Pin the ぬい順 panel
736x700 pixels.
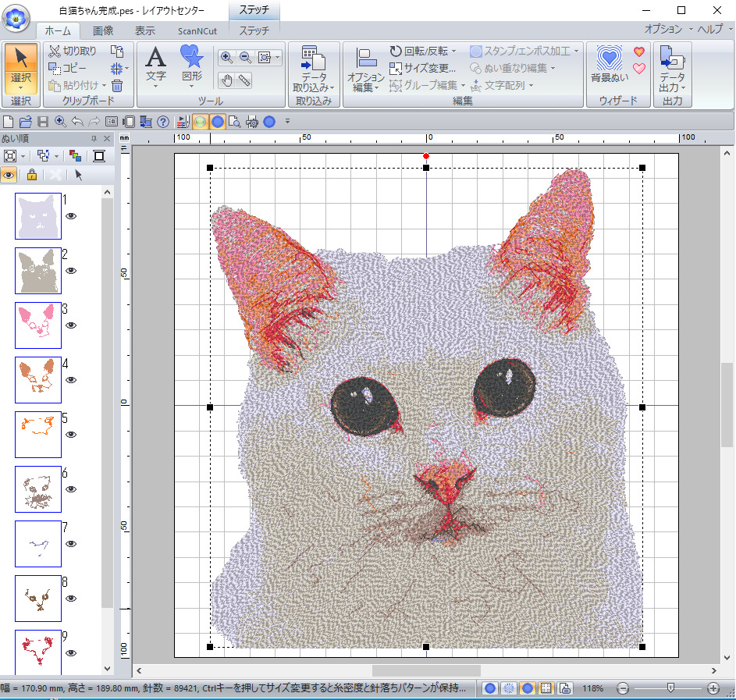[x=94, y=138]
